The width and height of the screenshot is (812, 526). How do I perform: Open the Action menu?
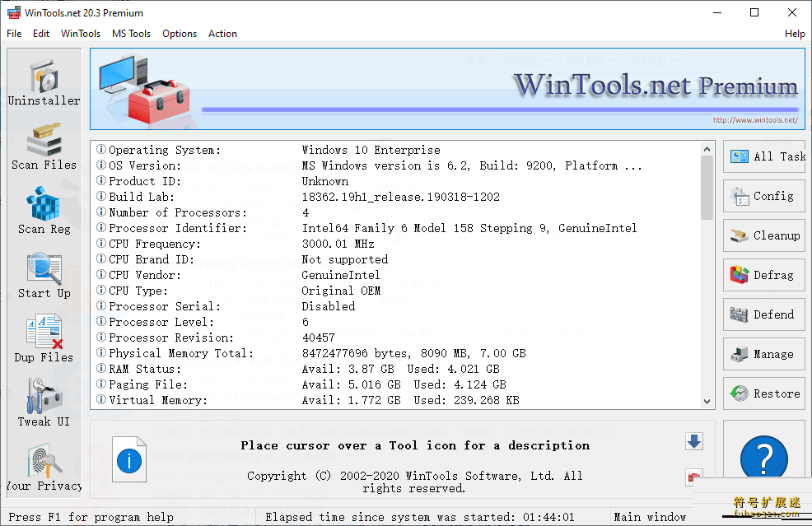pos(222,34)
